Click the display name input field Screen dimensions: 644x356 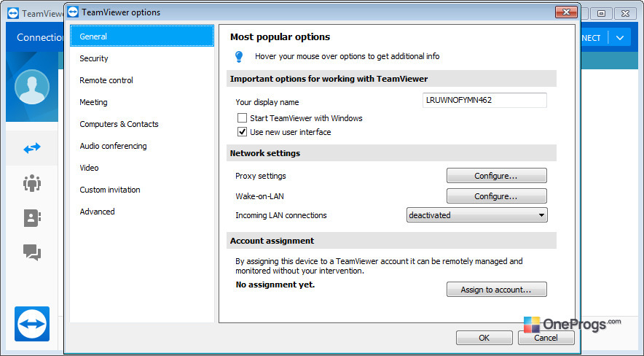[x=484, y=100]
